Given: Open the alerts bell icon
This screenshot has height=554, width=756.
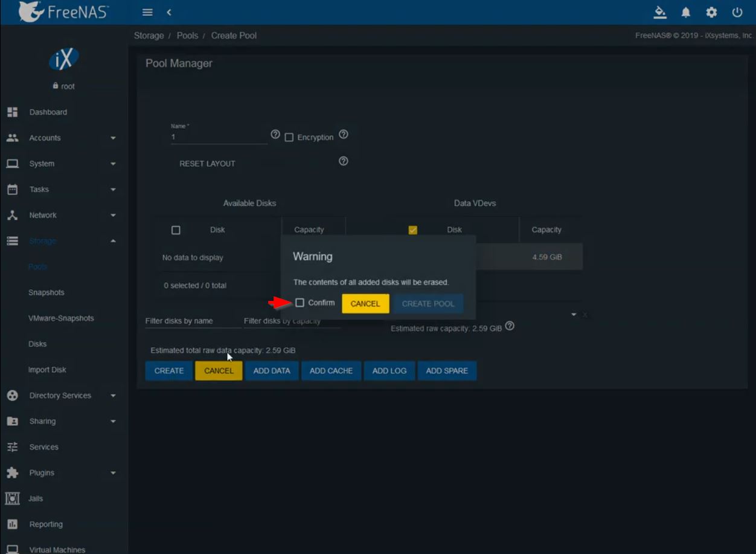Looking at the screenshot, I should [x=686, y=12].
